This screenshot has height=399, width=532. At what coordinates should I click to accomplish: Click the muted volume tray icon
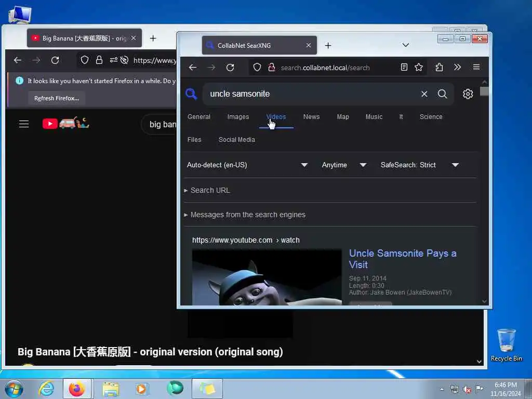pyautogui.click(x=467, y=390)
